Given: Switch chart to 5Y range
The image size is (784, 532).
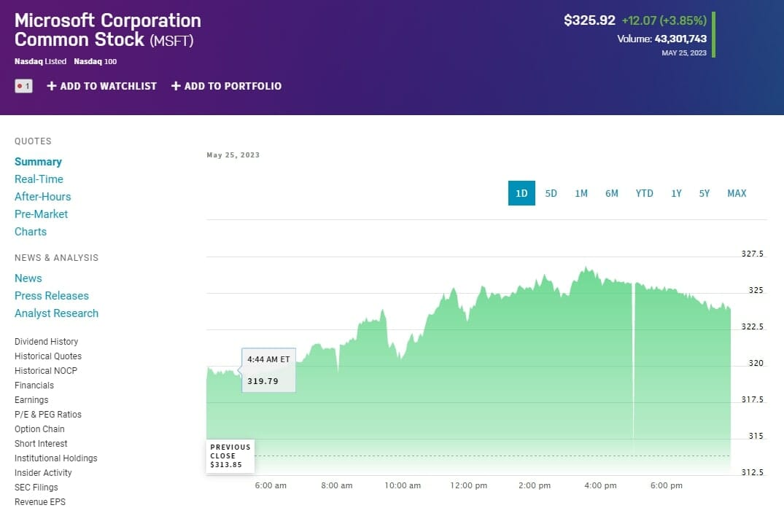Looking at the screenshot, I should tap(704, 193).
